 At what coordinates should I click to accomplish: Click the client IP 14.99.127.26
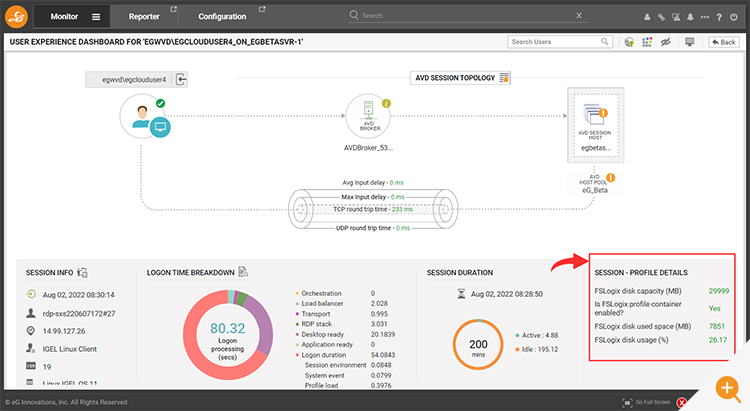pyautogui.click(x=64, y=331)
